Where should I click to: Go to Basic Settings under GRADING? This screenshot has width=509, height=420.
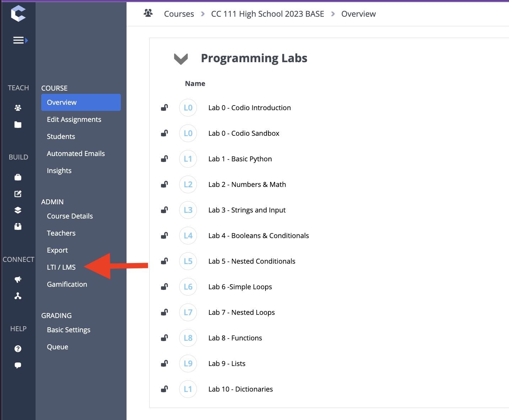coord(69,330)
